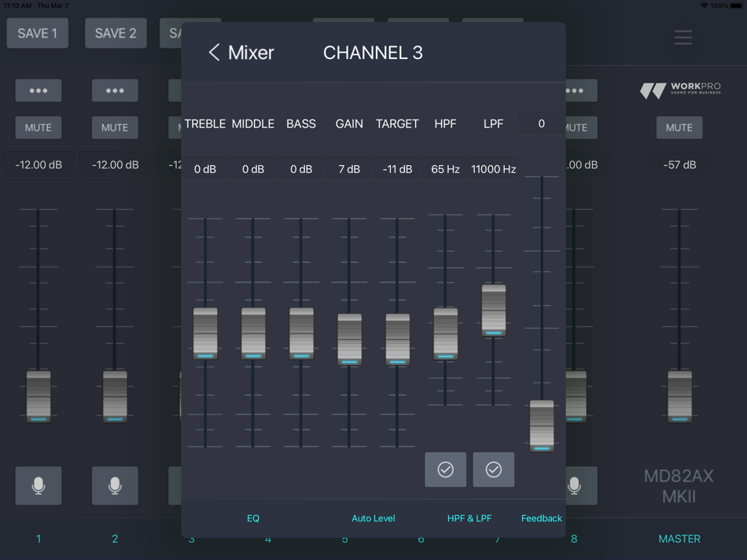The width and height of the screenshot is (747, 560).
Task: Click the TREBLE fader handle
Action: [x=205, y=333]
